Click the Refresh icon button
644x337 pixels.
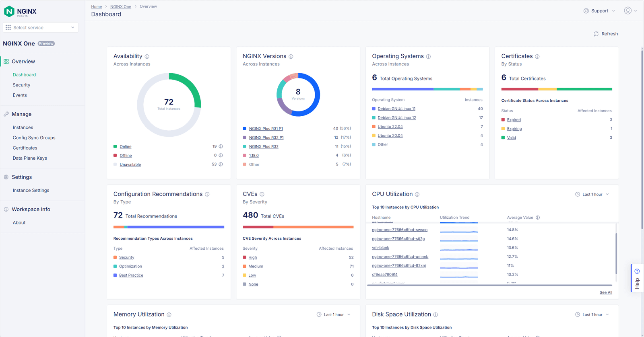[596, 34]
